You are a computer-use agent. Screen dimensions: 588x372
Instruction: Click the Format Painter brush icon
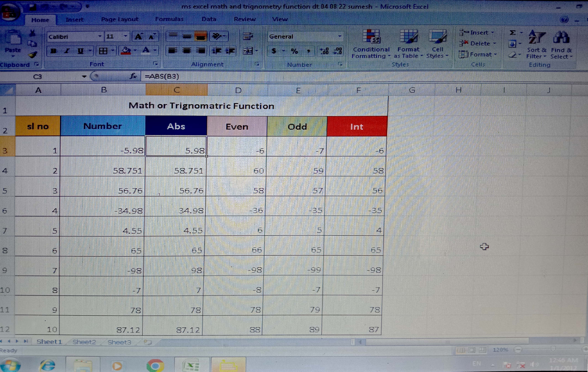(32, 55)
